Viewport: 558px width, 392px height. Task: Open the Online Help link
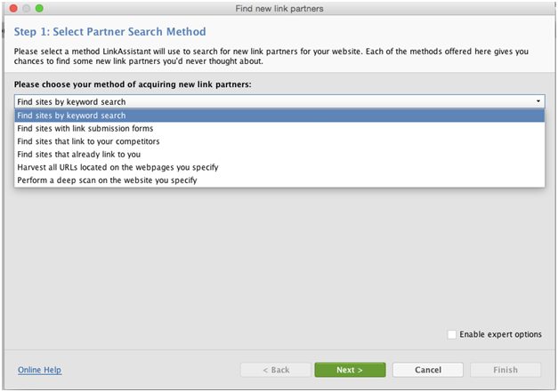click(39, 370)
